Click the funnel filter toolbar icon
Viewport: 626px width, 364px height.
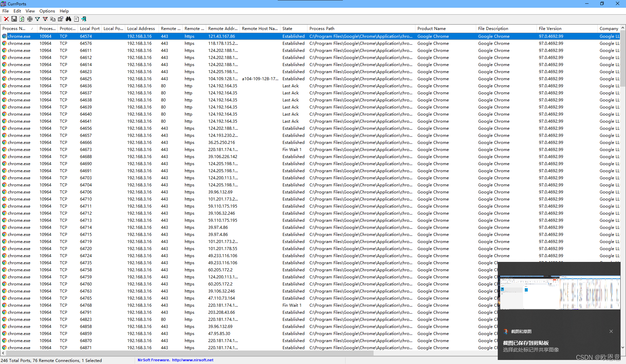click(x=37, y=19)
